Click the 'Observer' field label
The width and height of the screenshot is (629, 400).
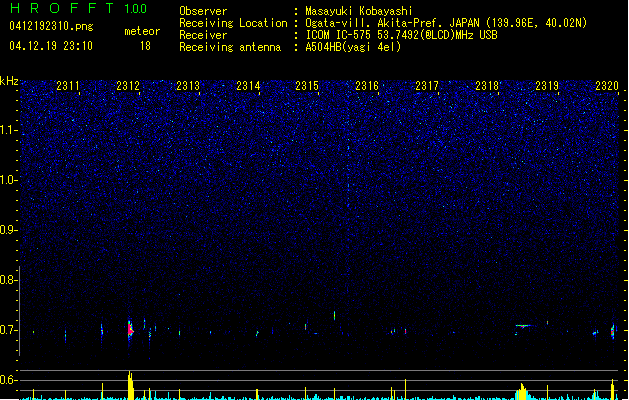pos(203,11)
